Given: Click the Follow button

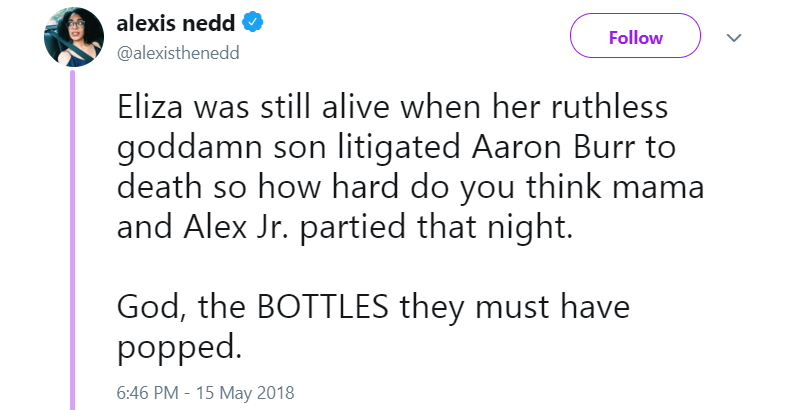Looking at the screenshot, I should 635,38.
